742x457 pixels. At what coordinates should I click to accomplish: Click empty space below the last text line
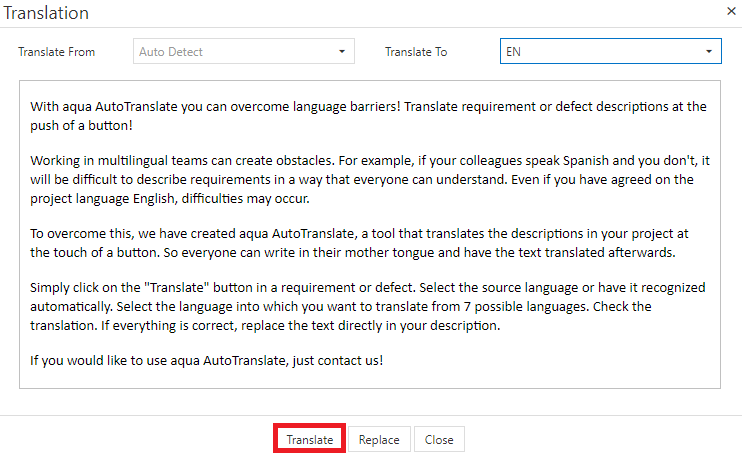[x=370, y=378]
